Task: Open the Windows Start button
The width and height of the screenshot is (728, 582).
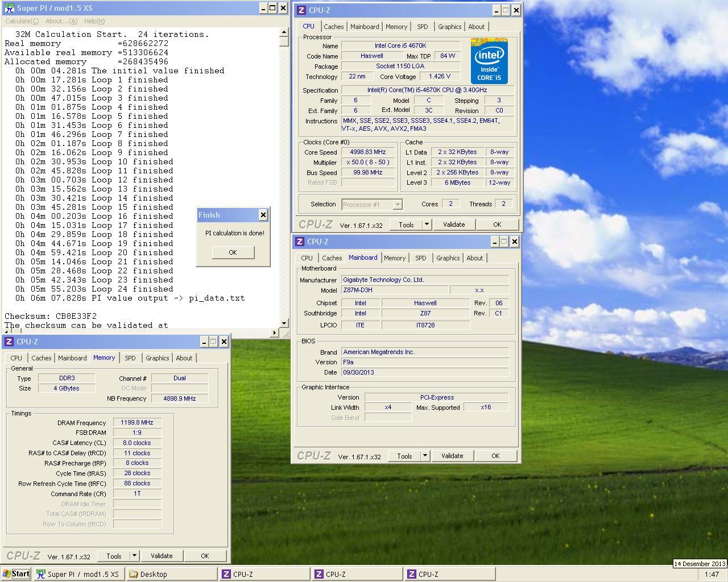Action: 16,574
